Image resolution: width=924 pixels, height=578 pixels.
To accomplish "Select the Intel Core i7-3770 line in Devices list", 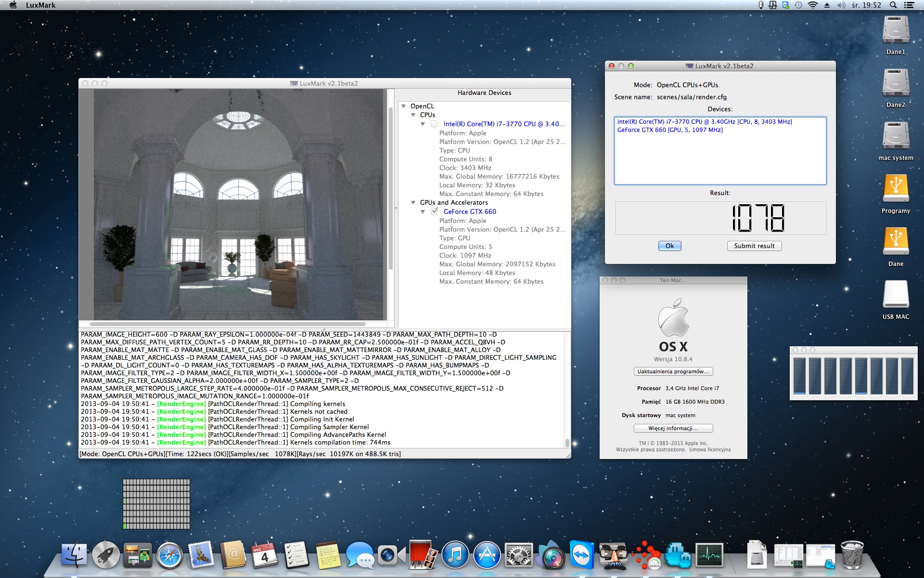I will [705, 122].
